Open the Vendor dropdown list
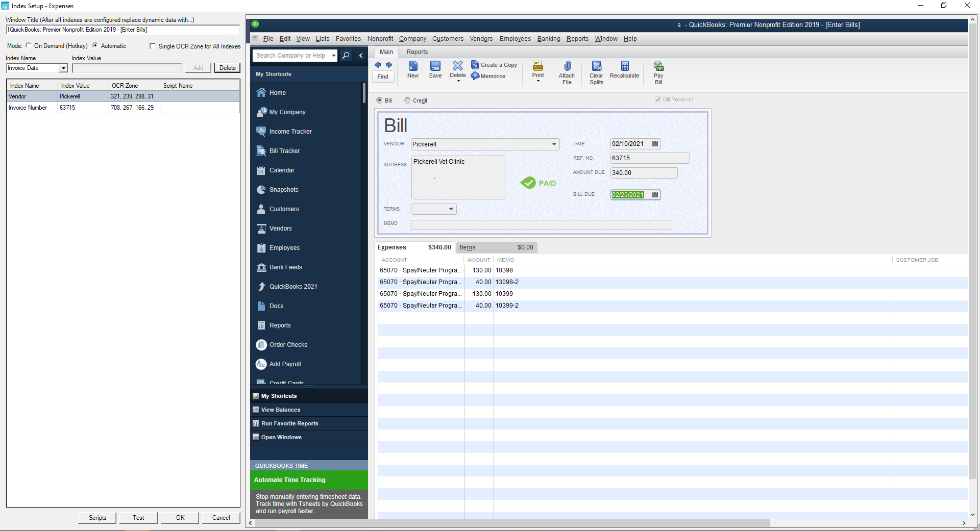 pos(554,144)
